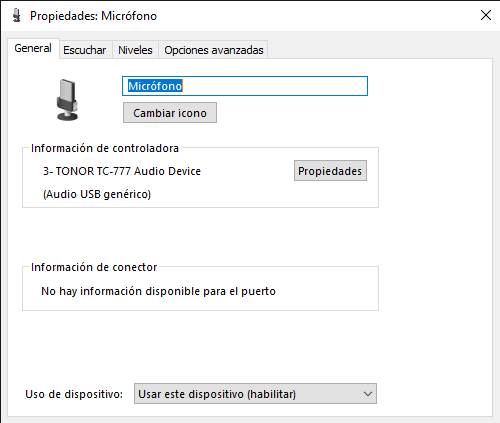Screen dimensions: 500x423
Task: Click the Información de controladora group label
Action: 105,148
